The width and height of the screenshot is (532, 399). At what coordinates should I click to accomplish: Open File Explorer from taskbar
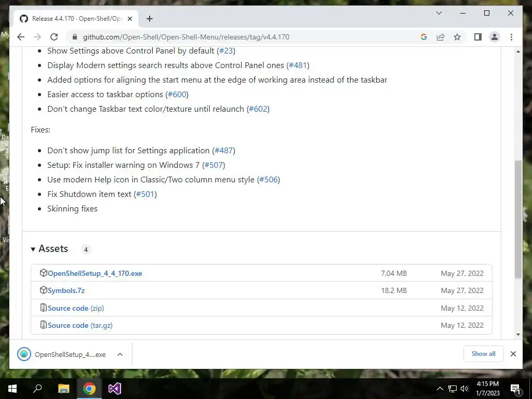coord(63,389)
